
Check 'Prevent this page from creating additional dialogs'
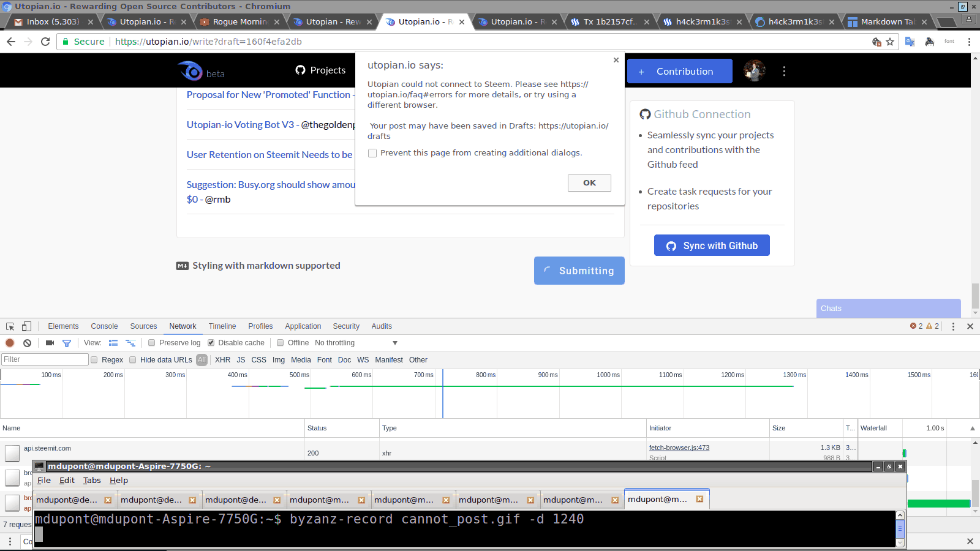tap(372, 153)
